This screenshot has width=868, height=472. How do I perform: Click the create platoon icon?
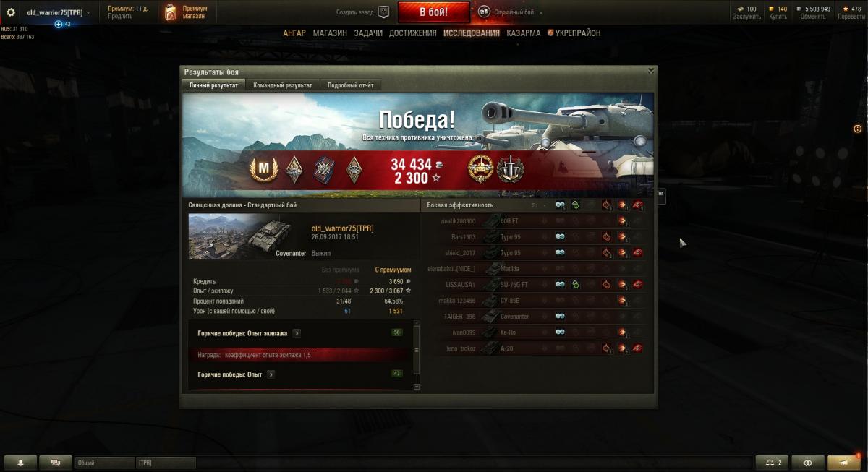coord(383,12)
